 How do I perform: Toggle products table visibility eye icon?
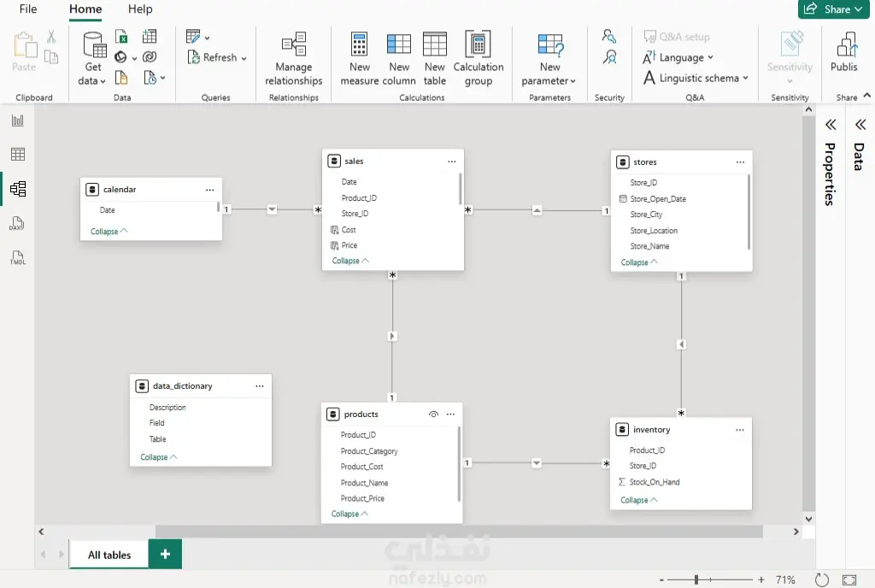pyautogui.click(x=433, y=415)
